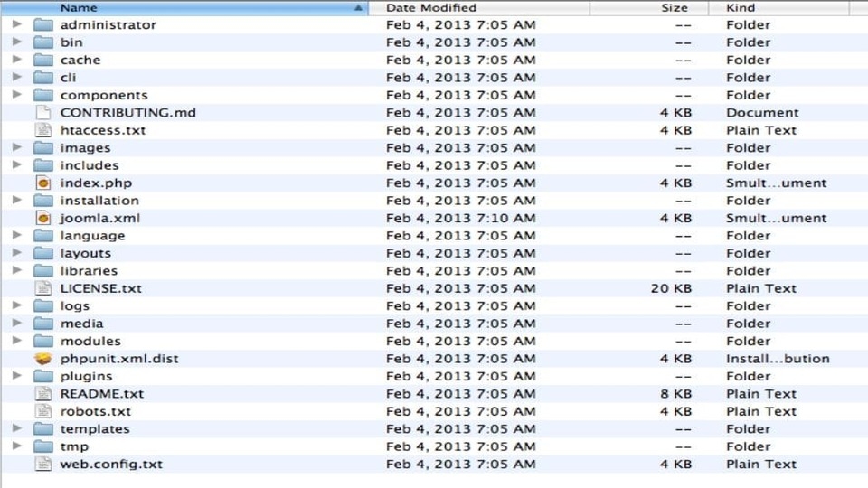Click the templates folder icon
The height and width of the screenshot is (488, 868).
43,428
